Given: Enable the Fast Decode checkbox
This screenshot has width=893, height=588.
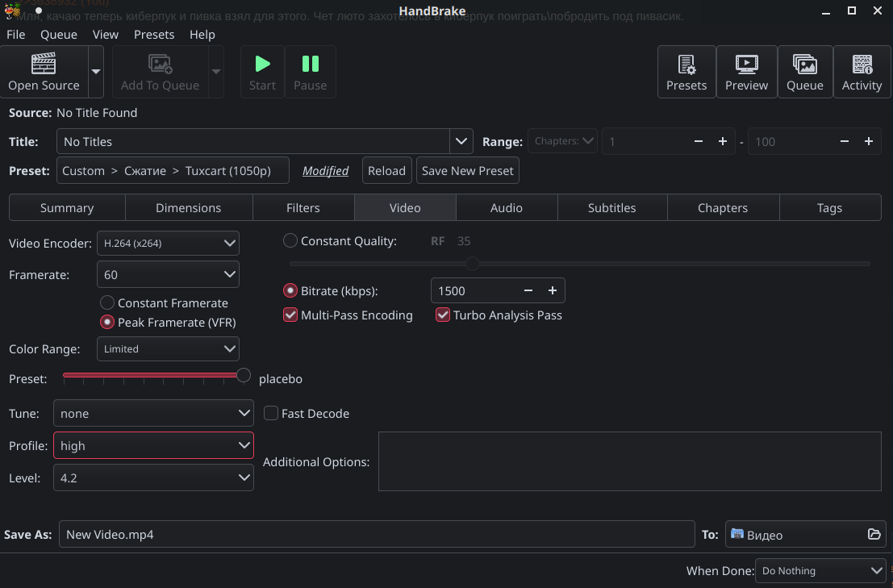Looking at the screenshot, I should coord(271,414).
